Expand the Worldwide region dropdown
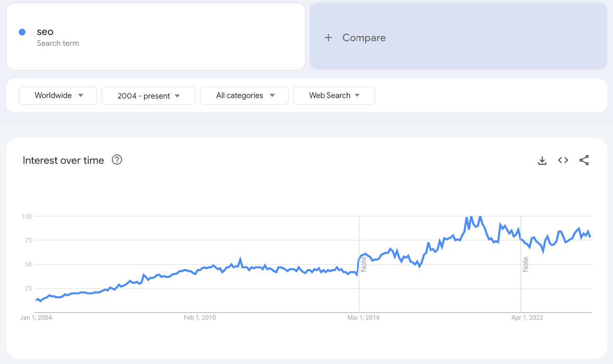The image size is (613, 364). coord(58,95)
